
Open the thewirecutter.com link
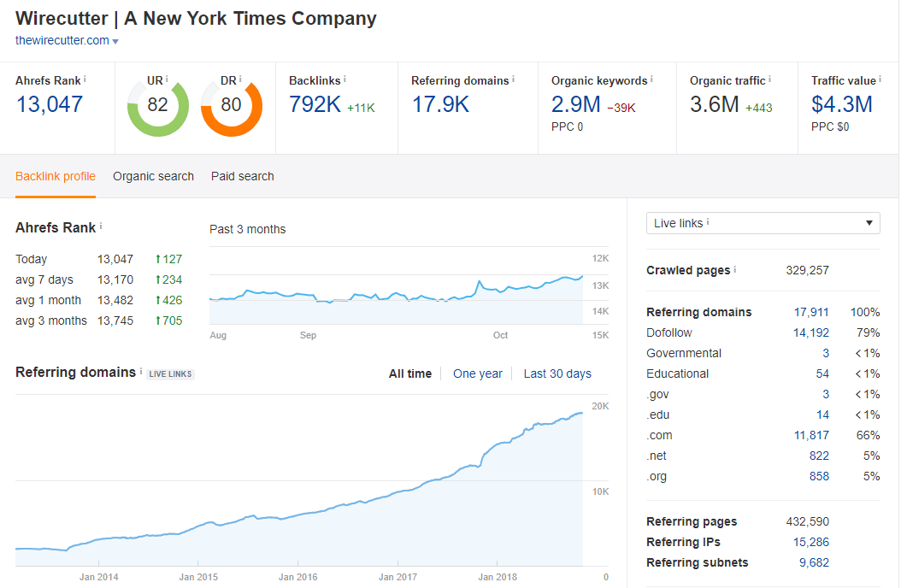(x=62, y=40)
